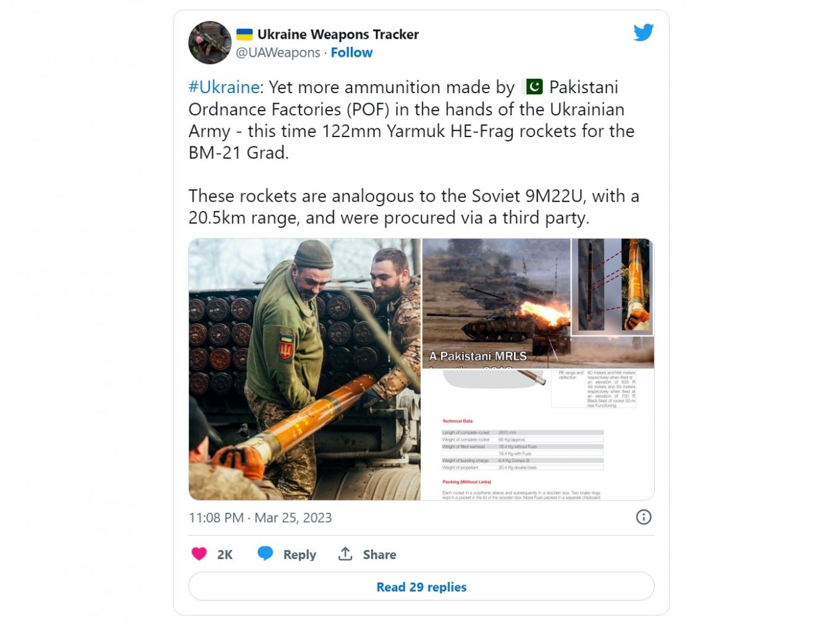Click the Reply text label
The image size is (840, 624).
[x=300, y=554]
